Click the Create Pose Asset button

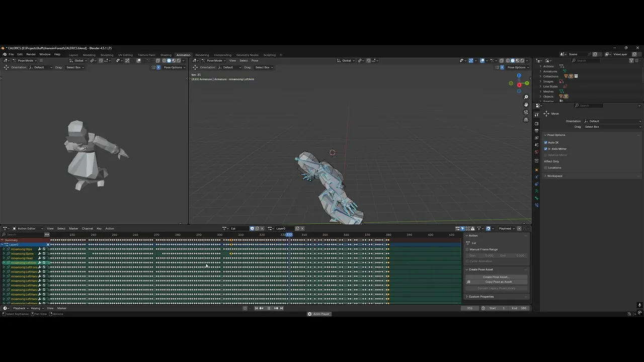point(496,277)
